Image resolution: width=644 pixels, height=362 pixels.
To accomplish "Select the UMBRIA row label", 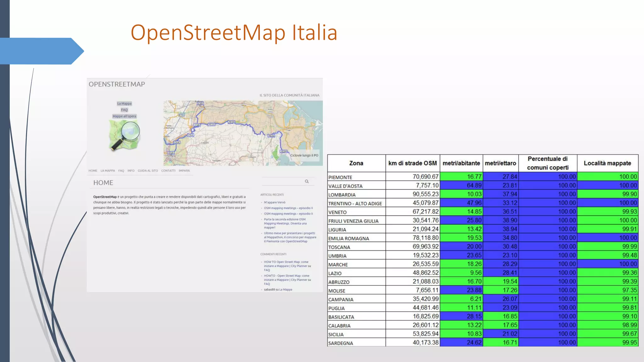I will point(337,256).
